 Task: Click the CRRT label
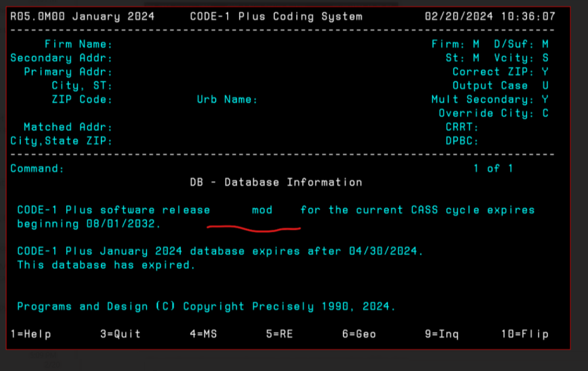tap(462, 127)
